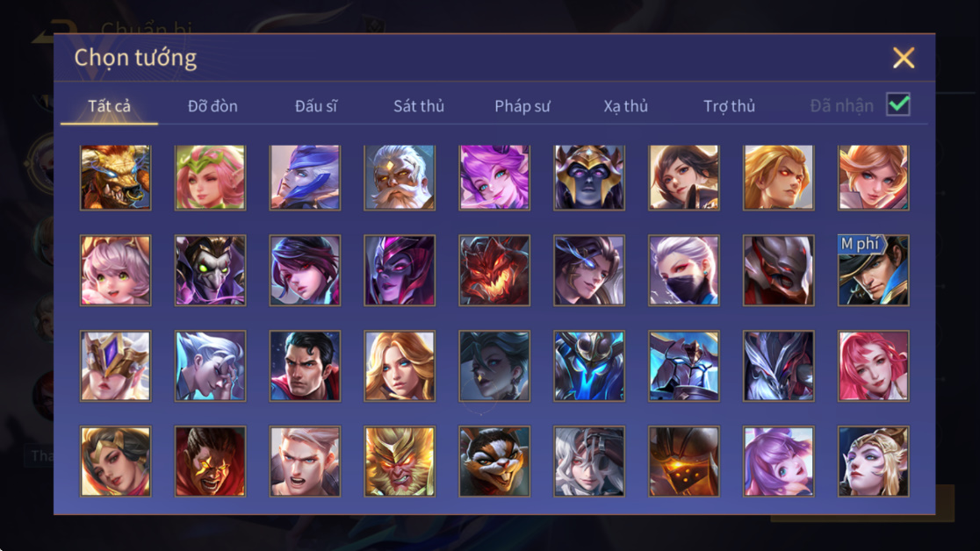The image size is (980, 551).
Task: Choose the white-bearded old man hero
Action: tap(400, 177)
